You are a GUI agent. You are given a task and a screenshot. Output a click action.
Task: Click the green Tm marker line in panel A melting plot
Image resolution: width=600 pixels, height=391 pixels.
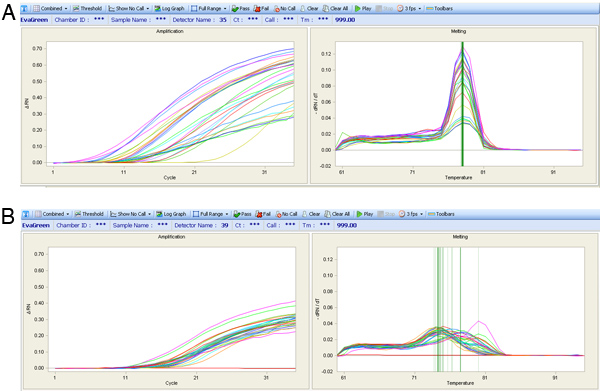(x=462, y=104)
